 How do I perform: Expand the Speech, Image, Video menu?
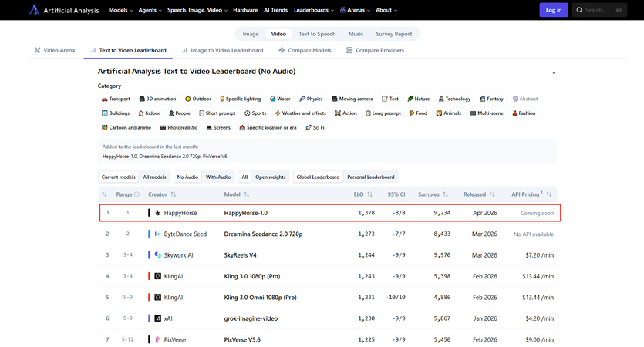197,10
